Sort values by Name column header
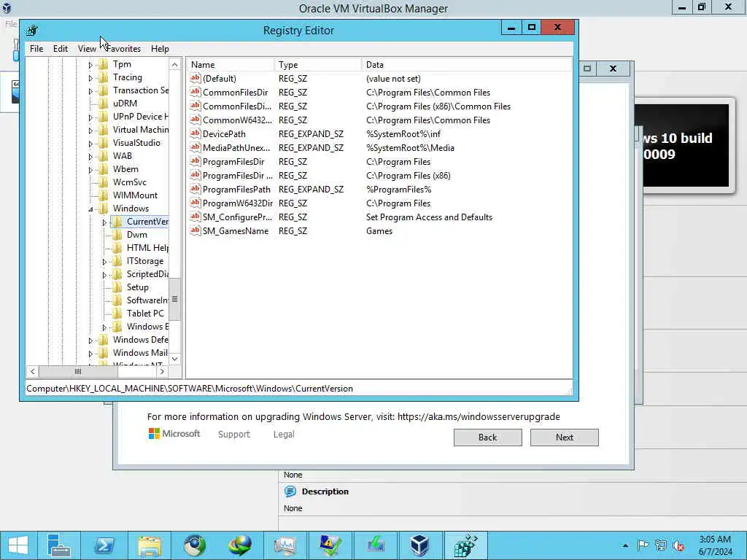Viewport: 747px width, 560px height. click(x=231, y=65)
